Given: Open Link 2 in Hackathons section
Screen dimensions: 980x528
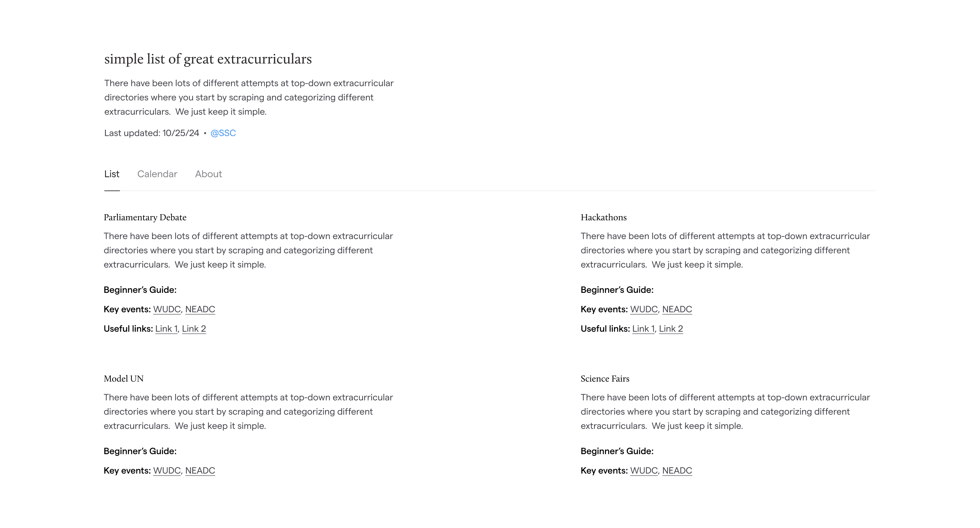Looking at the screenshot, I should 671,328.
